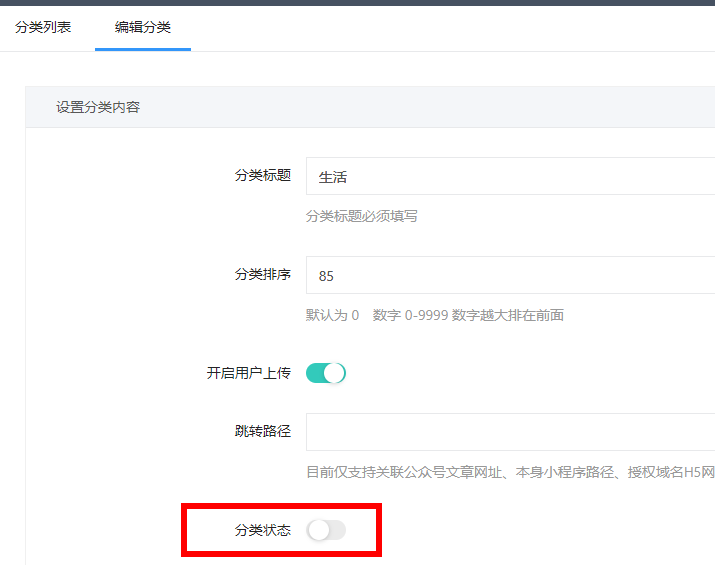Select the 编辑分类 tab
Image resolution: width=715 pixels, height=565 pixels.
[x=143, y=27]
